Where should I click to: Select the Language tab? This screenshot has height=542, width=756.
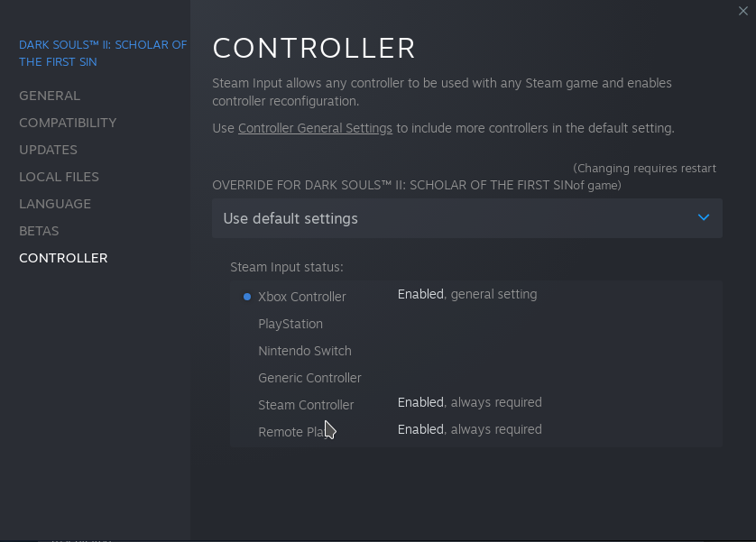point(55,204)
